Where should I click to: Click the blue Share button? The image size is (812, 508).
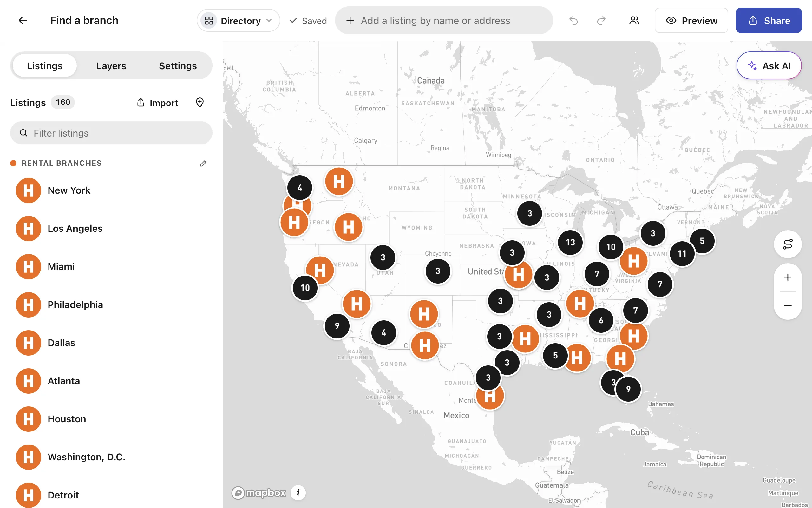click(768, 21)
